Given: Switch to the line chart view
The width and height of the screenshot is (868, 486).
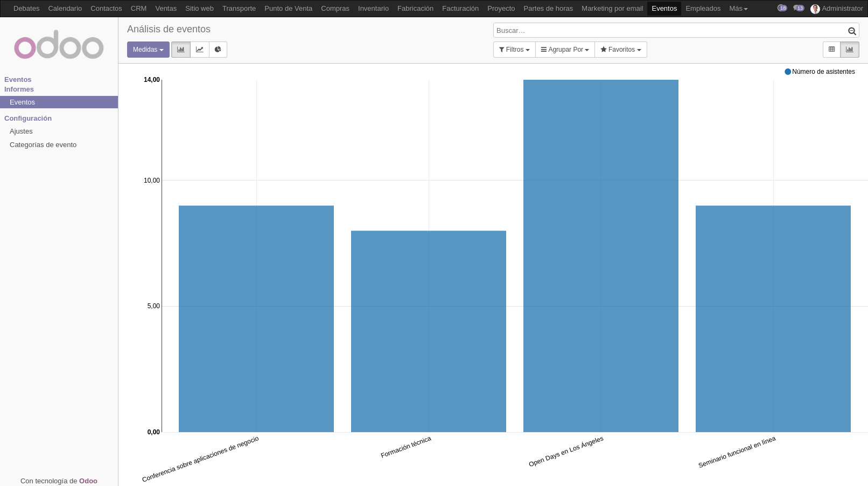Looking at the screenshot, I should pos(199,49).
